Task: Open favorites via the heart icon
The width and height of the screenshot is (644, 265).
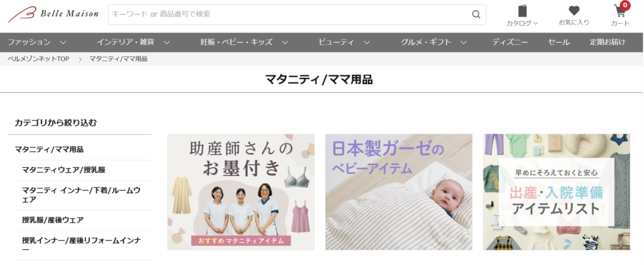Action: pos(574,11)
